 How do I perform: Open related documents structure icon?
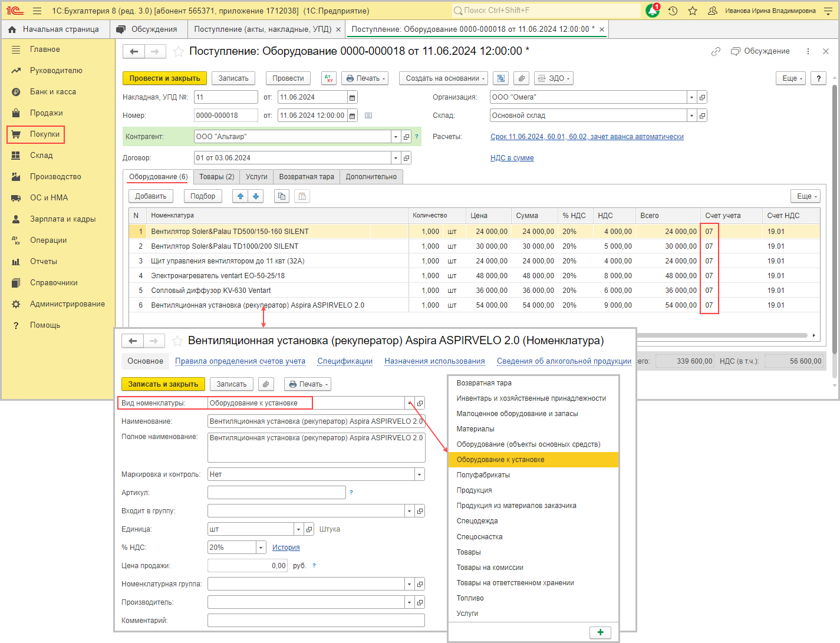pyautogui.click(x=500, y=78)
